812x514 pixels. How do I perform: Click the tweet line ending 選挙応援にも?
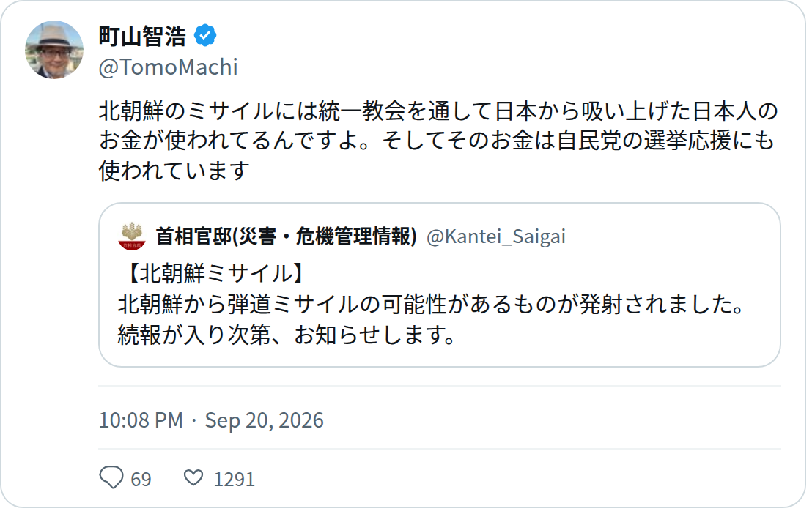[x=437, y=141]
